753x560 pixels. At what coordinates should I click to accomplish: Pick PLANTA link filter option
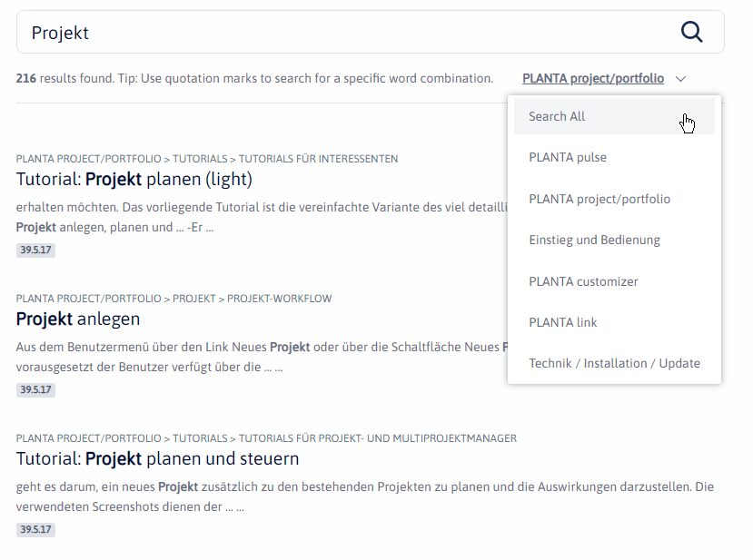click(563, 322)
